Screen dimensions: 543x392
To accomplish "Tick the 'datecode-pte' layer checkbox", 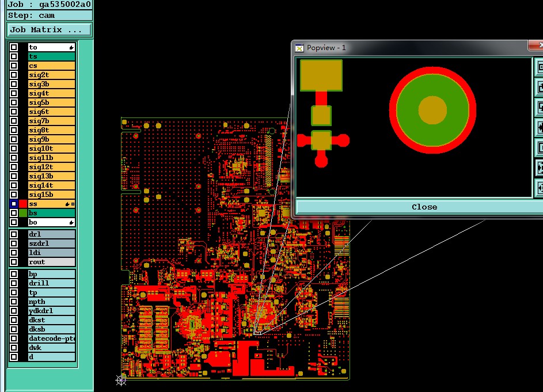I will [13, 338].
